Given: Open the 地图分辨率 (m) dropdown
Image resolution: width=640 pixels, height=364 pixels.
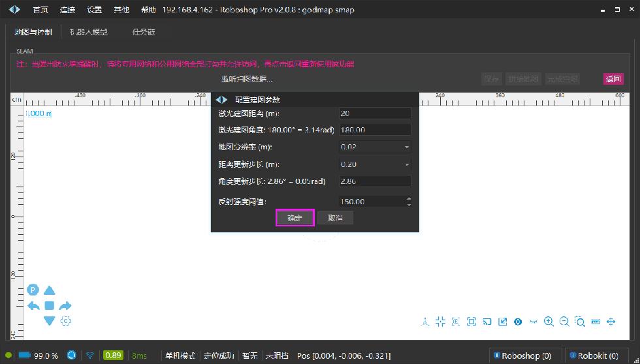Looking at the screenshot, I should point(375,147).
